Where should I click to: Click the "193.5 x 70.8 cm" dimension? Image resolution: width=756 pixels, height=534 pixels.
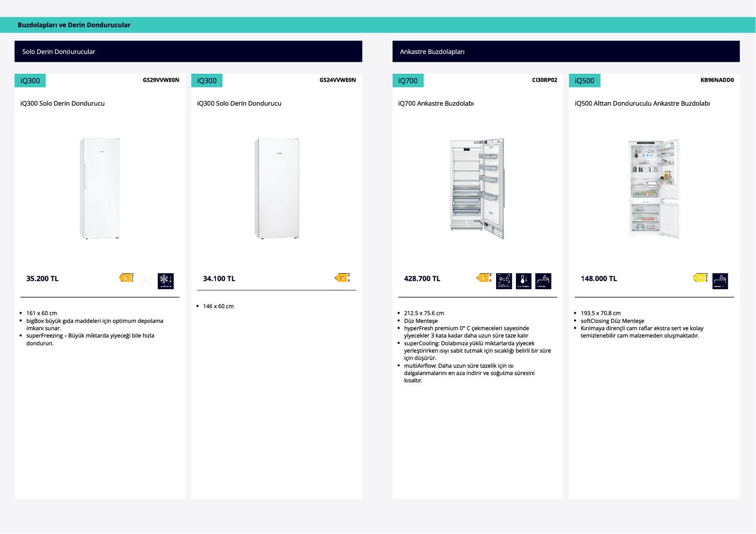(x=601, y=313)
